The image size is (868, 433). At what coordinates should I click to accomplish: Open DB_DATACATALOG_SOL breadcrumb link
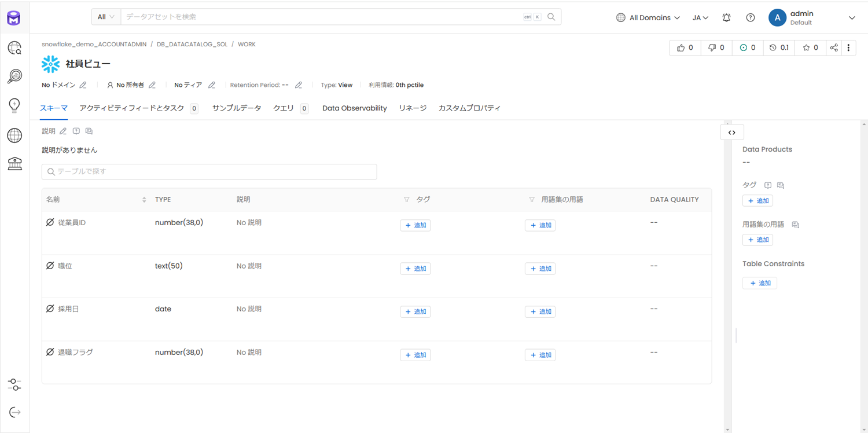coord(192,45)
